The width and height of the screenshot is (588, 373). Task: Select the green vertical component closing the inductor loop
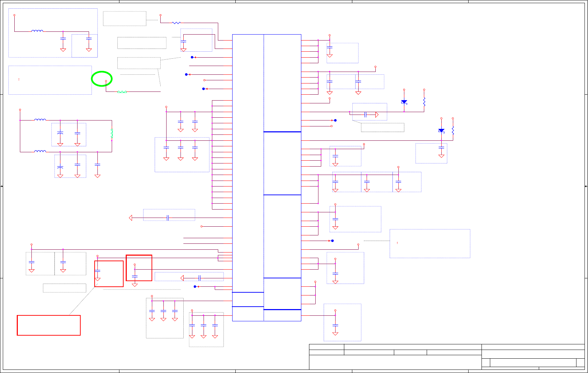[112, 134]
